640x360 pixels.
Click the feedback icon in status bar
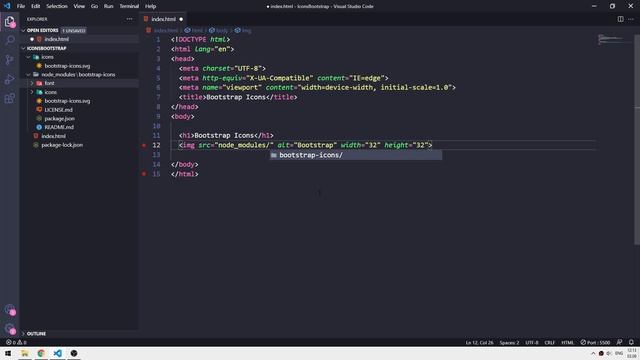pos(619,342)
